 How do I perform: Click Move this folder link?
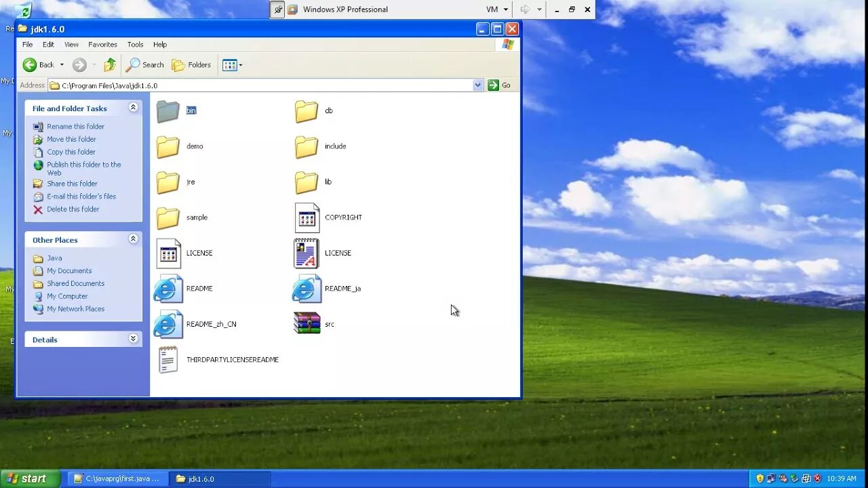pos(71,140)
